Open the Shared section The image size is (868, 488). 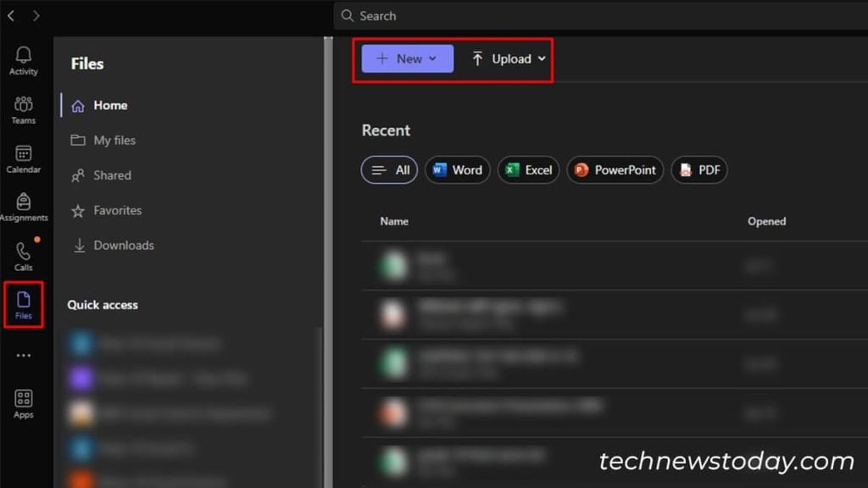(x=110, y=175)
